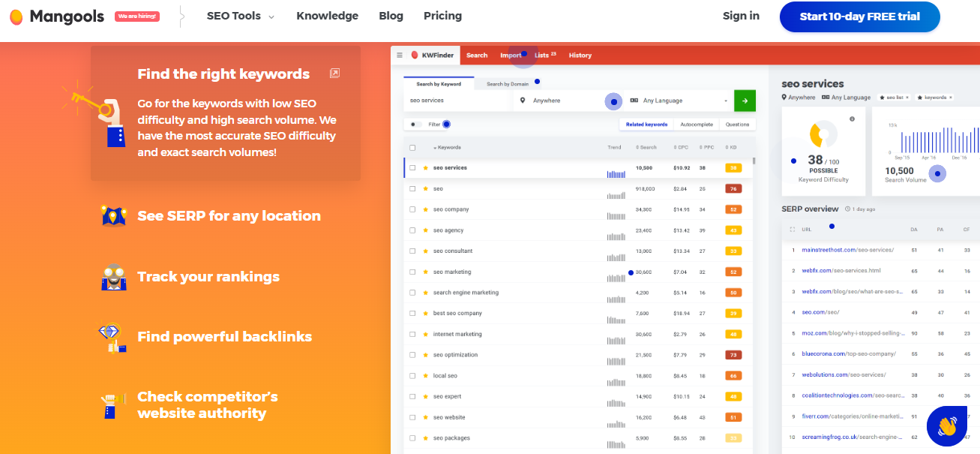
Task: Check the 'seo marketing' row checkbox
Action: pos(412,272)
